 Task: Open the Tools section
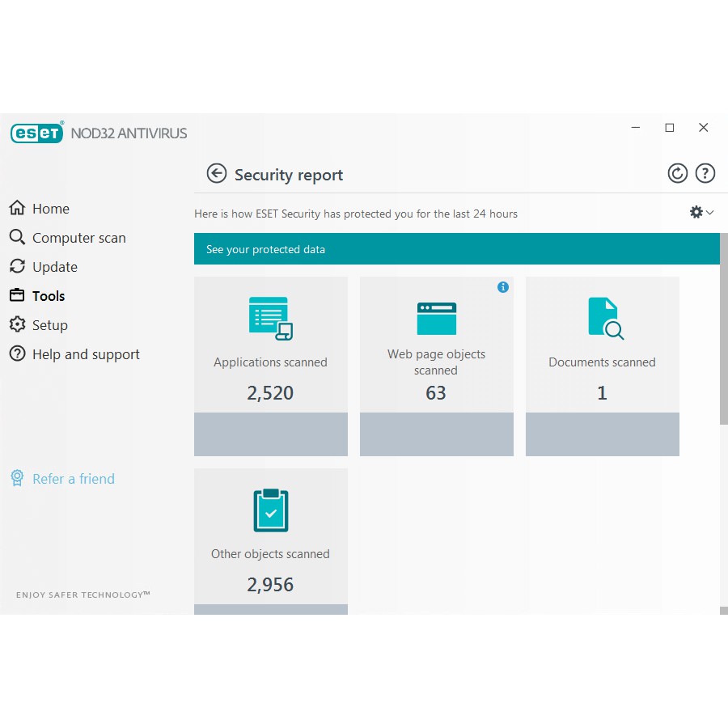pos(48,296)
